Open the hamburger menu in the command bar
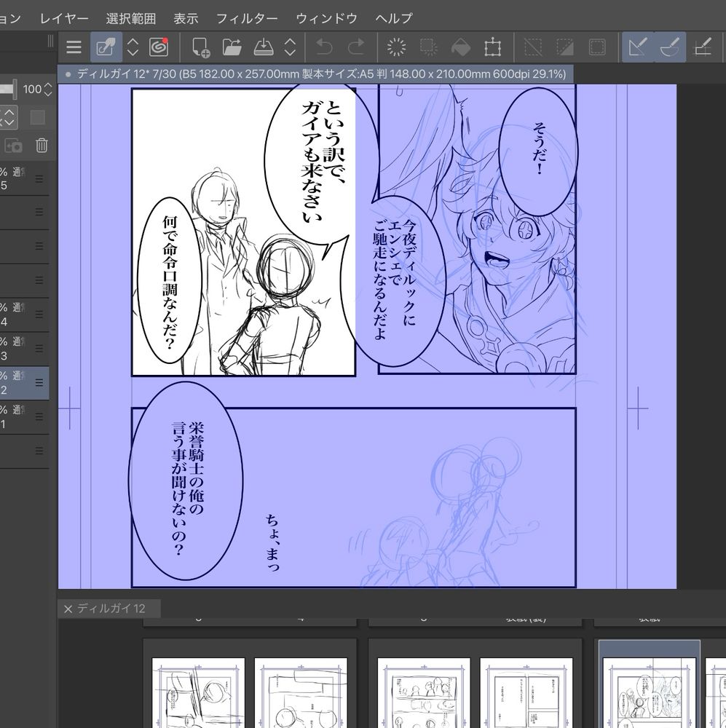 pyautogui.click(x=74, y=47)
